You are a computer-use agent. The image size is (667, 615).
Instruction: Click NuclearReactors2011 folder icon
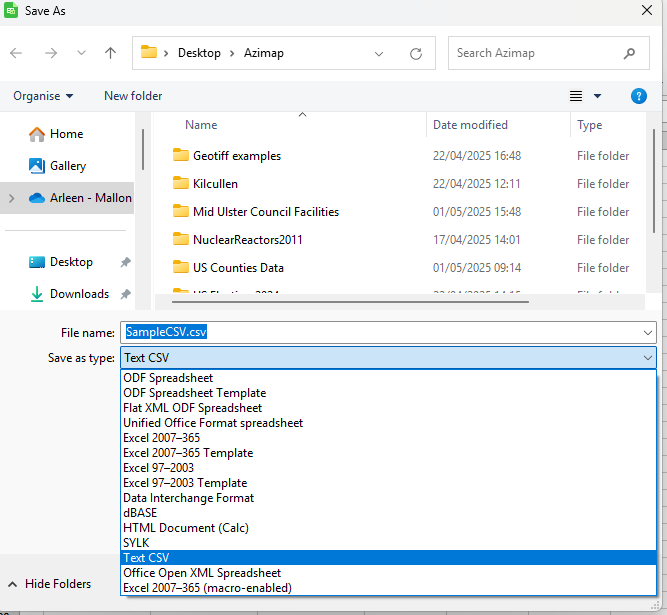[x=181, y=239]
